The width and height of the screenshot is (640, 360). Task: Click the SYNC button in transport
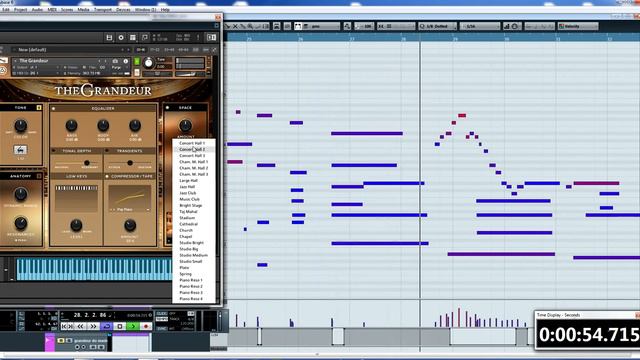coord(162,328)
